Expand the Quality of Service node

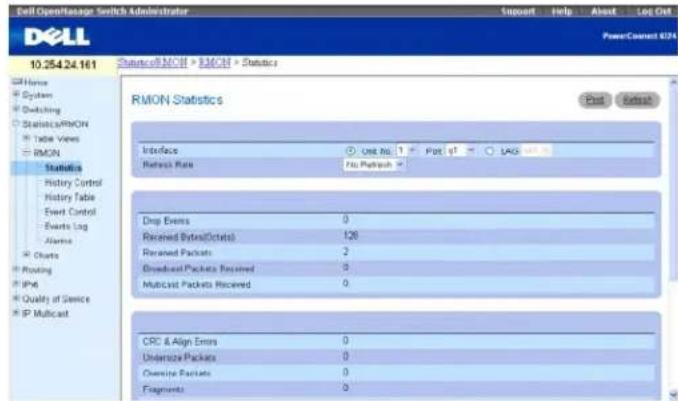pos(16,298)
